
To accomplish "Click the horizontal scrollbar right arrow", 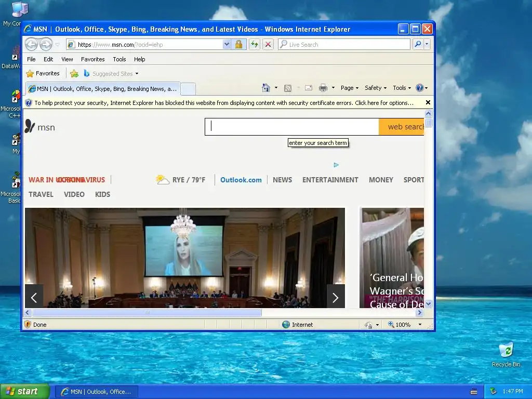I will click(x=419, y=312).
